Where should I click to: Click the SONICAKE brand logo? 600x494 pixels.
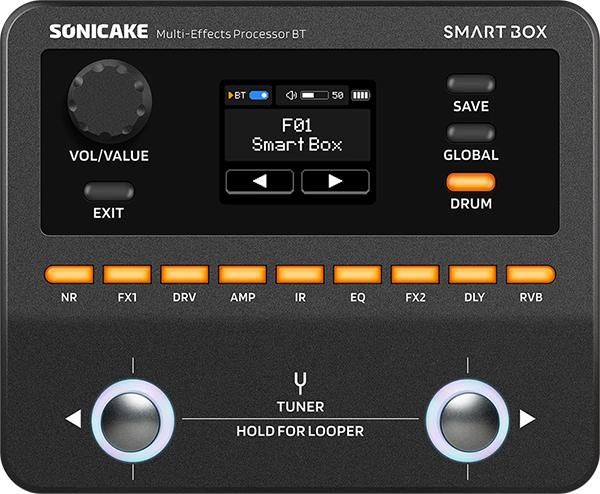(x=99, y=31)
